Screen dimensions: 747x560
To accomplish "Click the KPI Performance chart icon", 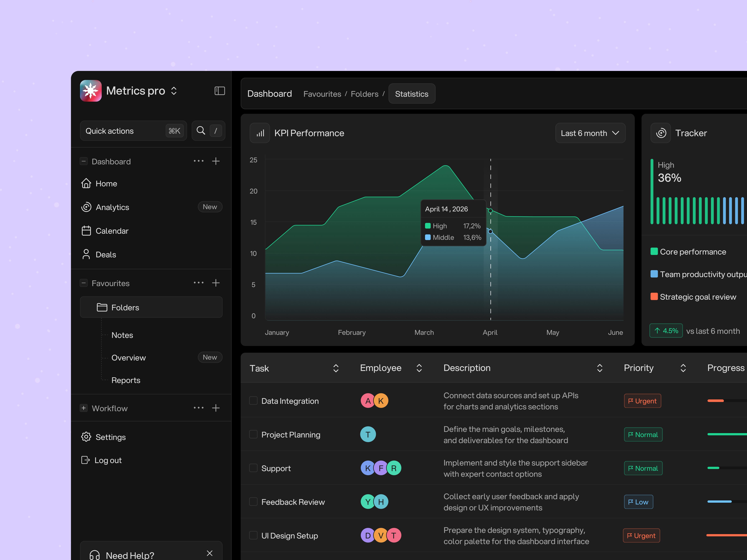I will pos(259,133).
